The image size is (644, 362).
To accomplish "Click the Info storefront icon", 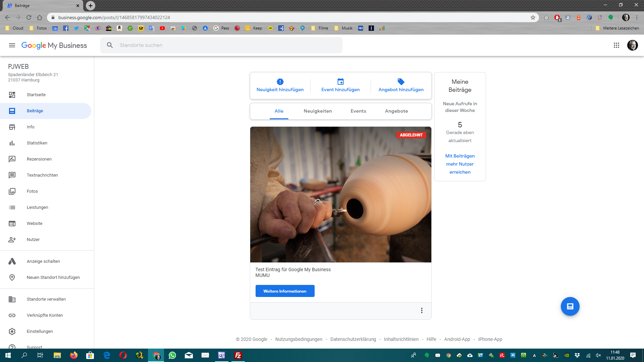I will click(x=12, y=127).
